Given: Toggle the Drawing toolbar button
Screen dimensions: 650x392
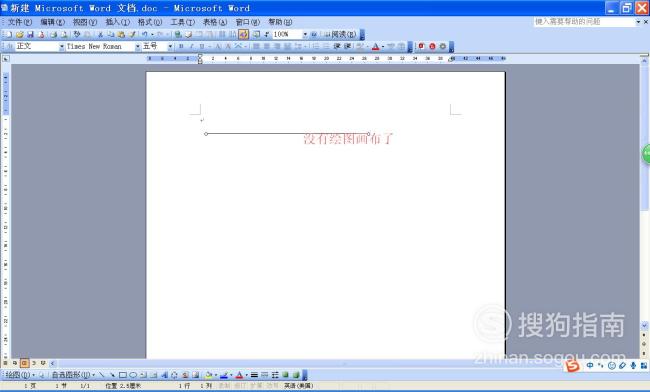Looking at the screenshot, I should click(243, 34).
